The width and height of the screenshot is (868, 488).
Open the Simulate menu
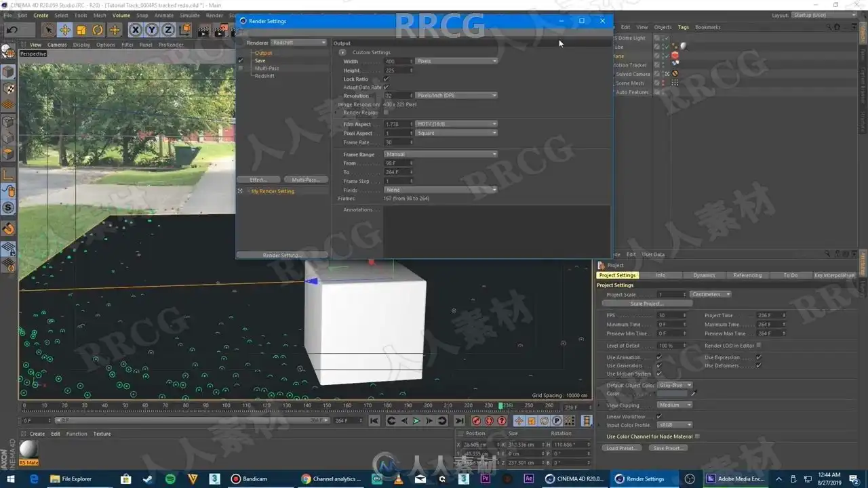coord(190,15)
